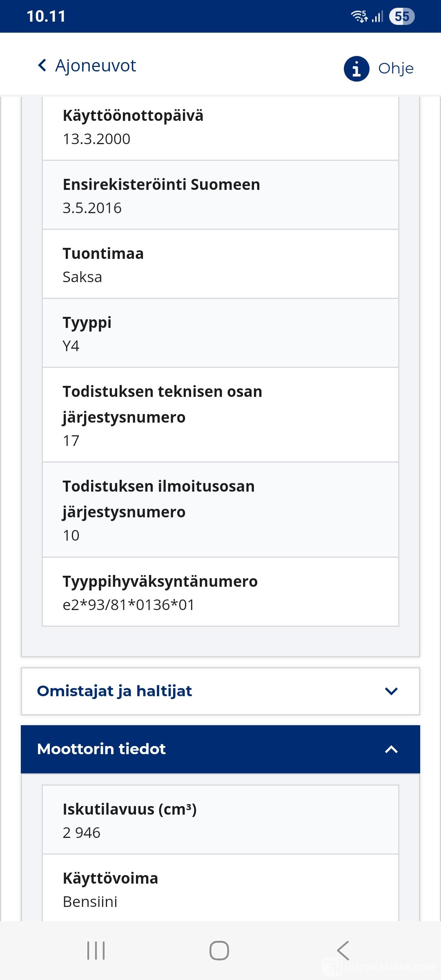The image size is (441, 980).
Task: Tap the Wi-Fi status icon
Action: pyautogui.click(x=359, y=16)
